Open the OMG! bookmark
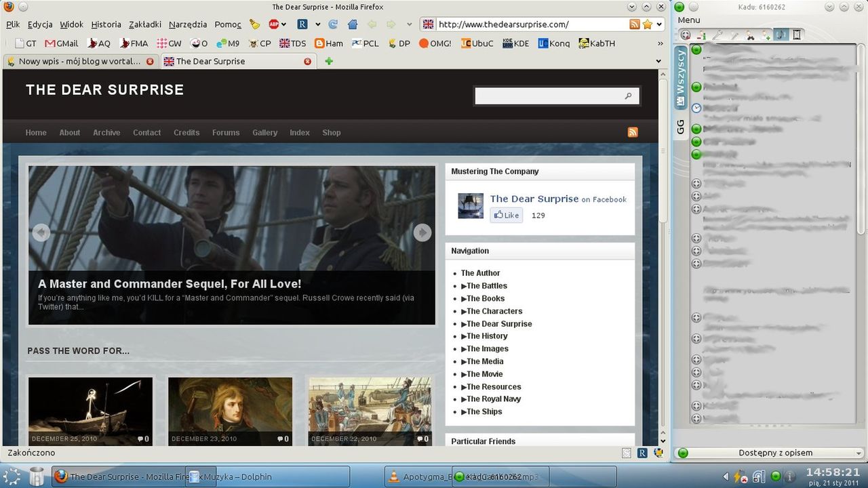The image size is (868, 488). (x=435, y=43)
